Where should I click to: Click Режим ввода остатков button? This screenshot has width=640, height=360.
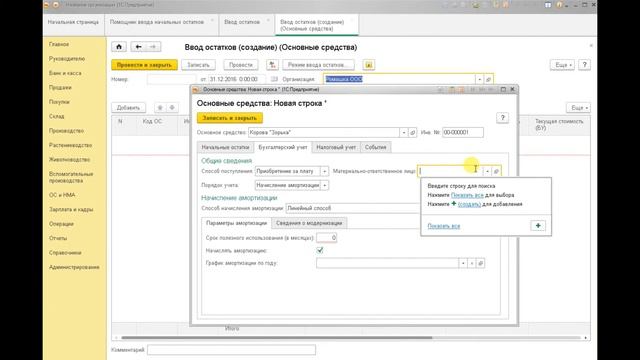(x=318, y=65)
